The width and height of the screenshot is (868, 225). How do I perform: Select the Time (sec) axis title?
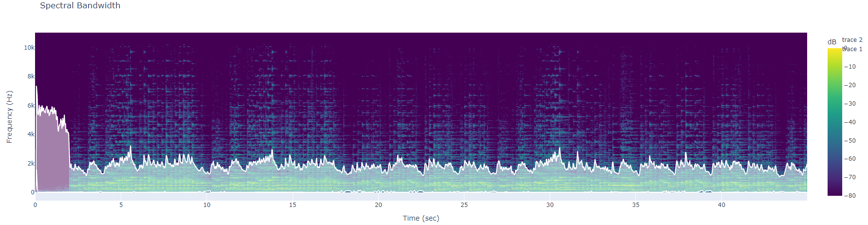pyautogui.click(x=421, y=218)
